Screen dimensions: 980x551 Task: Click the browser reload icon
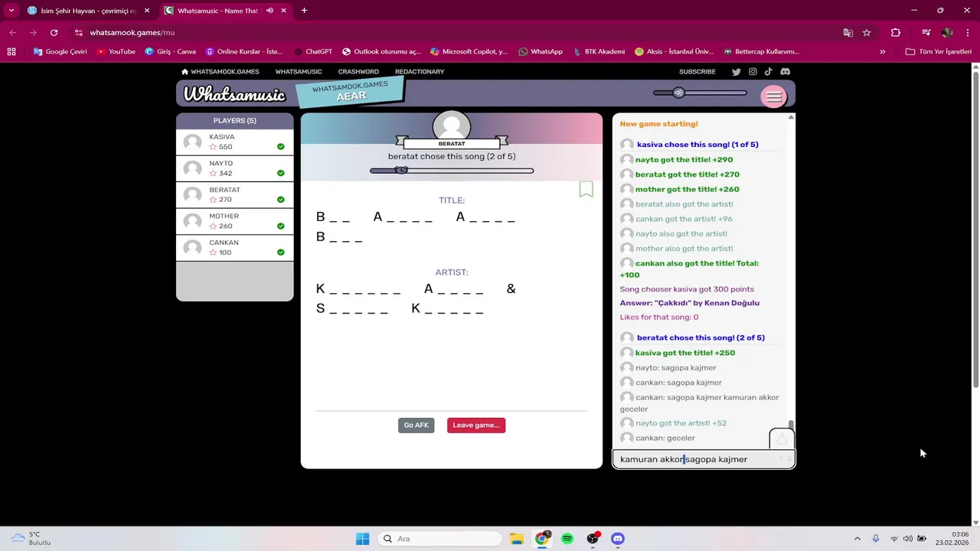point(54,33)
